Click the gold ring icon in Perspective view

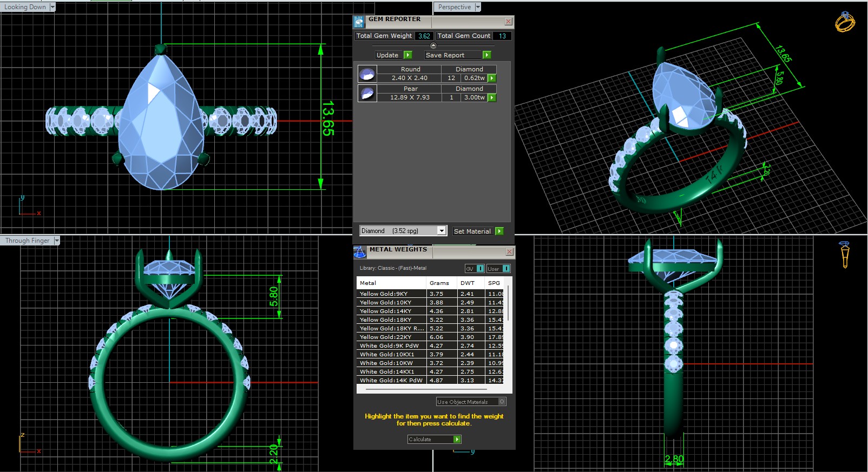point(844,22)
